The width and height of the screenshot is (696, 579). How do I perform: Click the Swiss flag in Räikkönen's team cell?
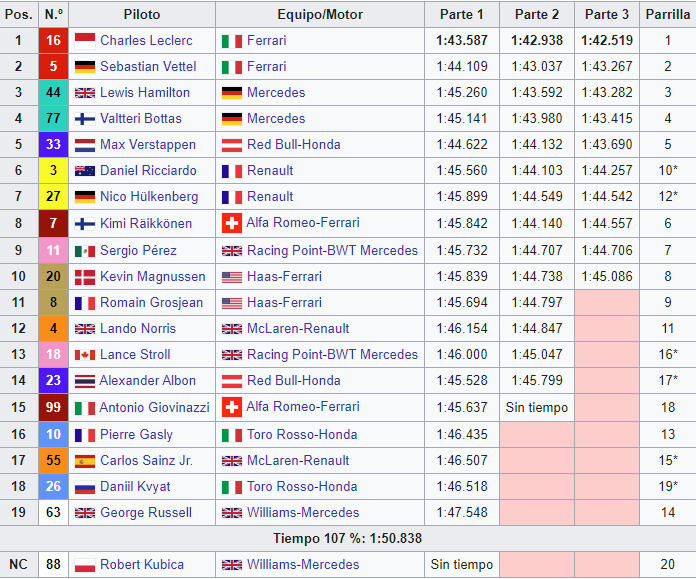click(x=232, y=223)
